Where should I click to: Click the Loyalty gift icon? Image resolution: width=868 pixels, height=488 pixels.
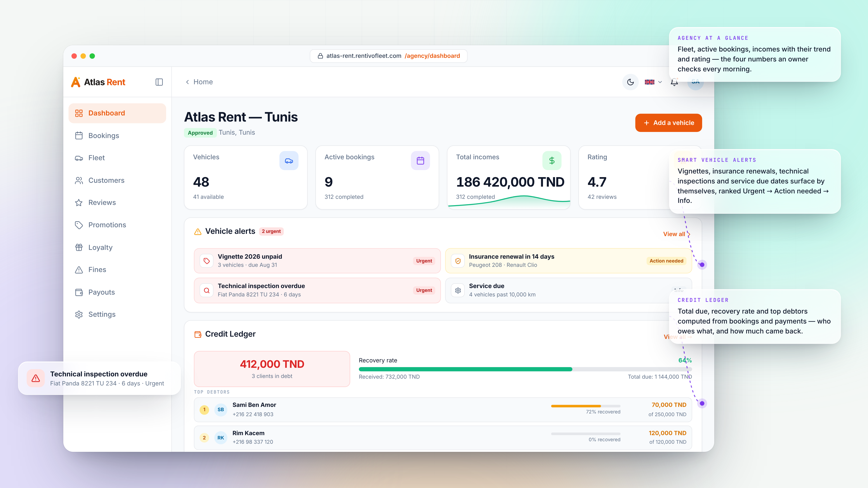click(x=79, y=247)
